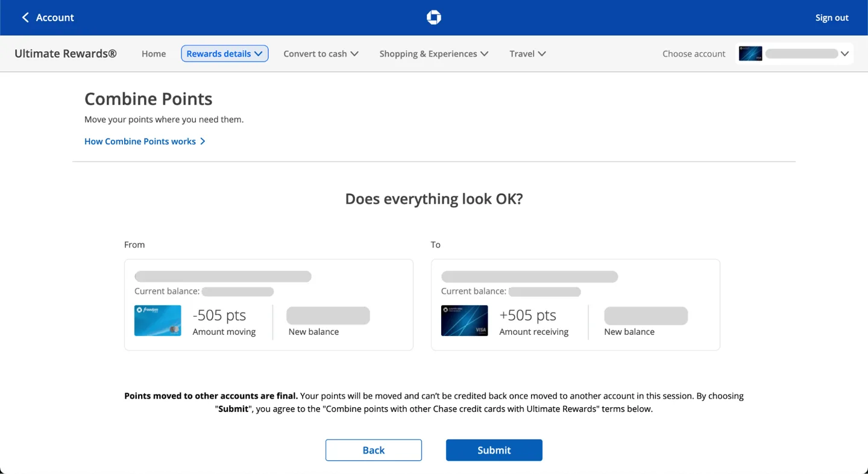Click the back arrow beside Account
This screenshot has height=474, width=868.
coord(25,17)
